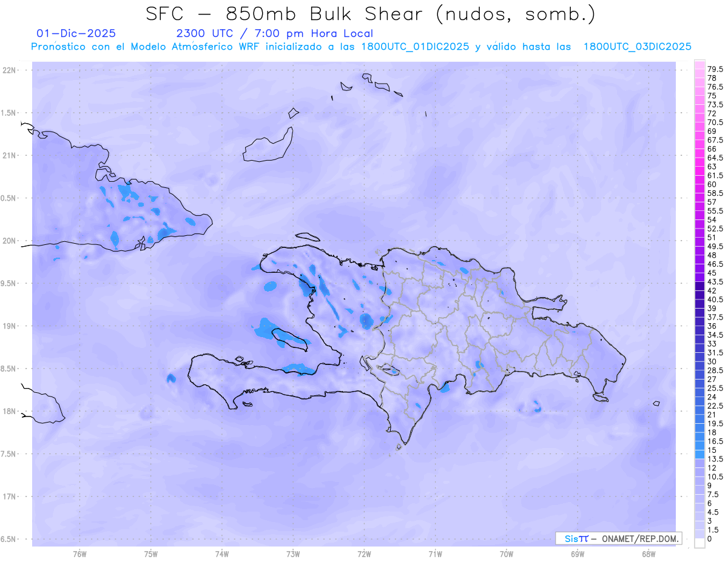Click the 21N latitude label
The image size is (728, 562).
coord(10,155)
